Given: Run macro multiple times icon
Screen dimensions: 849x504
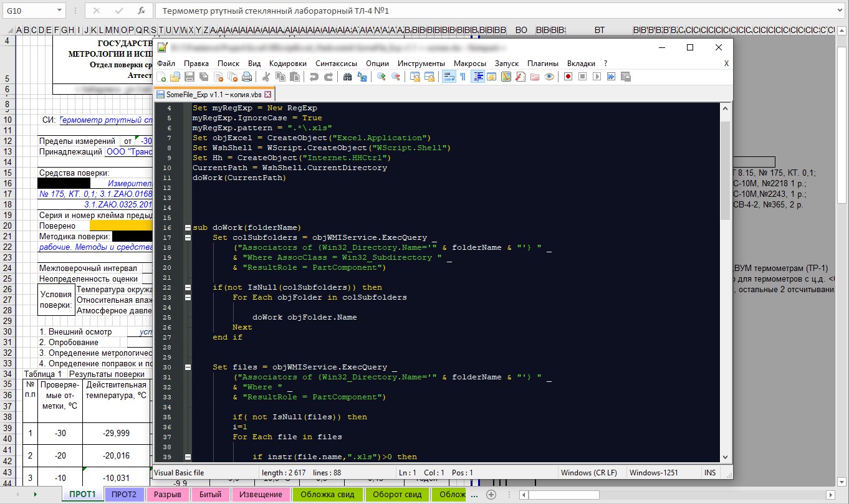Looking at the screenshot, I should pos(611,77).
